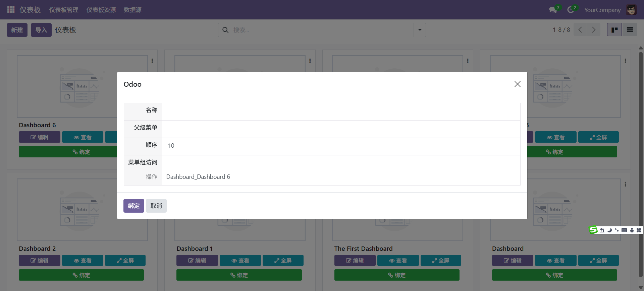Open the conversations chat icon

pos(553,10)
